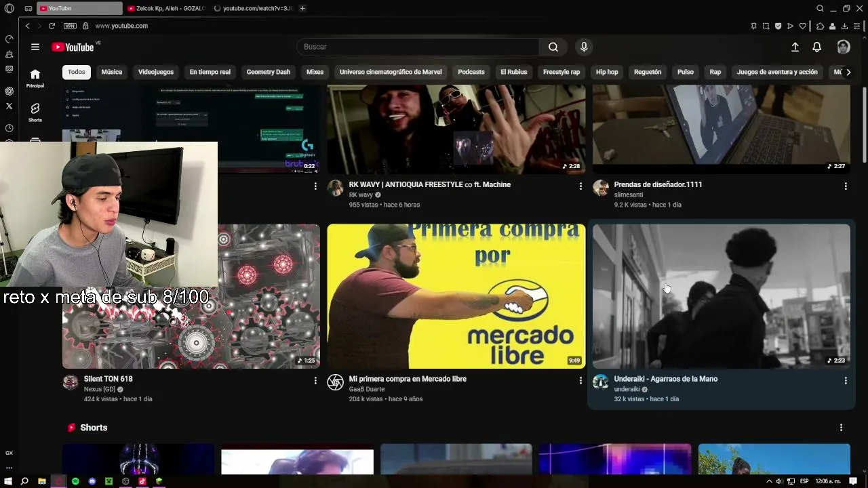The height and width of the screenshot is (488, 868).
Task: Open browsing history clock in sidebar
Action: coord(9,128)
